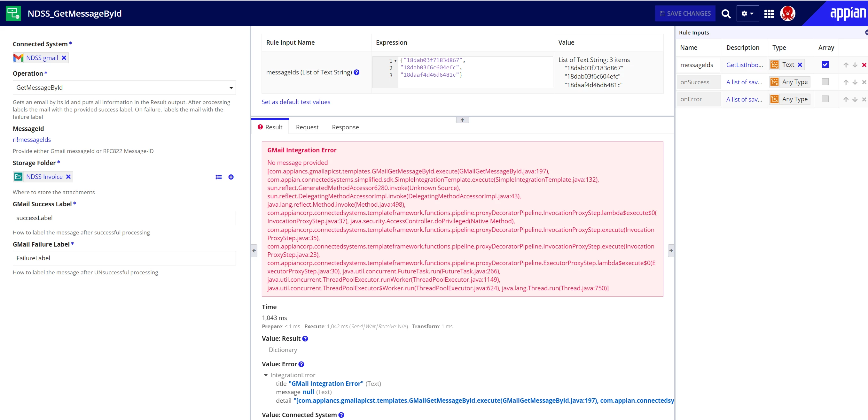Move messageIds rule input up
Viewport: 868px width, 420px height.
click(846, 65)
